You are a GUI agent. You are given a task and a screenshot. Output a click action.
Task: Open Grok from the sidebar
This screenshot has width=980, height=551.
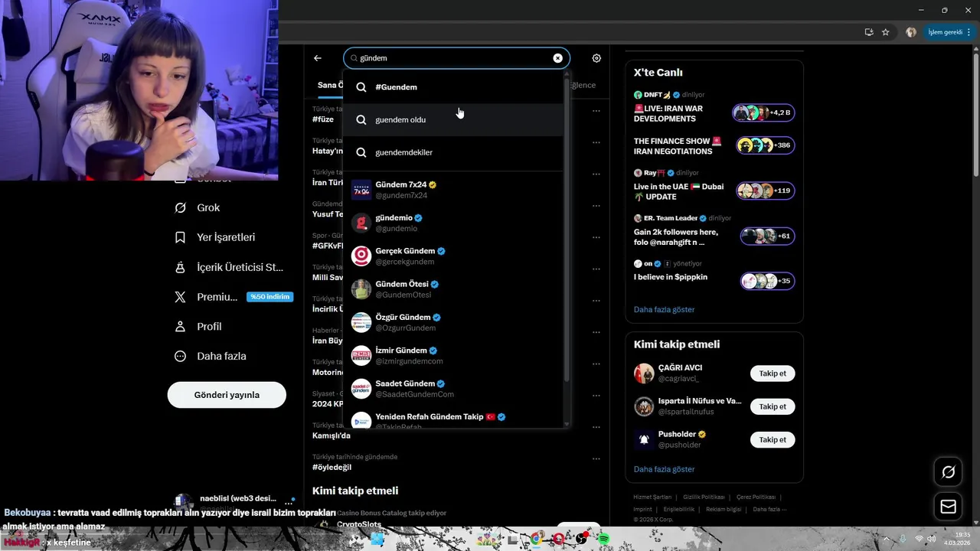tap(198, 207)
